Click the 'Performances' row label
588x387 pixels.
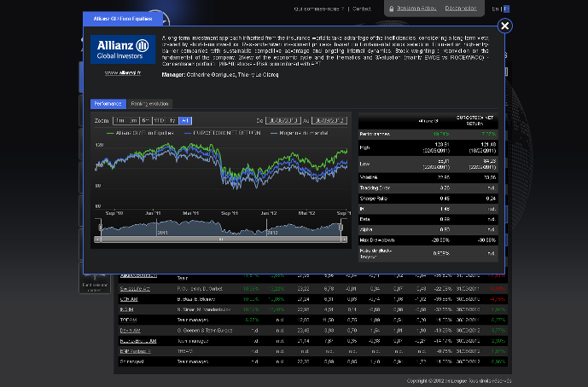(375, 134)
